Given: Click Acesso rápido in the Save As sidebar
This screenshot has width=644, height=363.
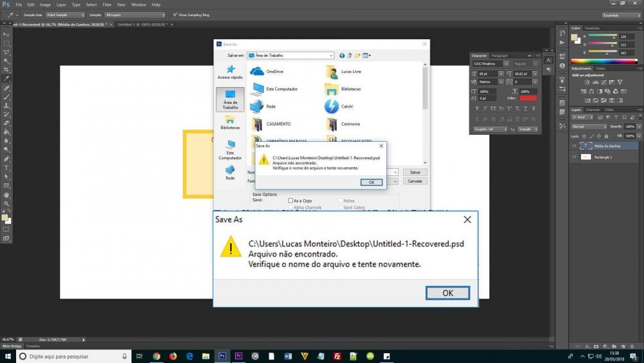Looking at the screenshot, I should [230, 73].
